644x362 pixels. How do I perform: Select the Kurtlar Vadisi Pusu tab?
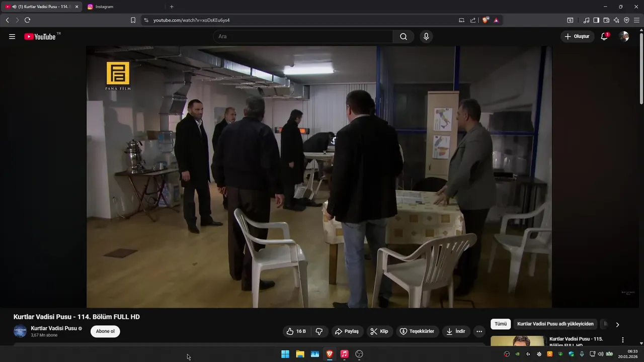pos(40,7)
